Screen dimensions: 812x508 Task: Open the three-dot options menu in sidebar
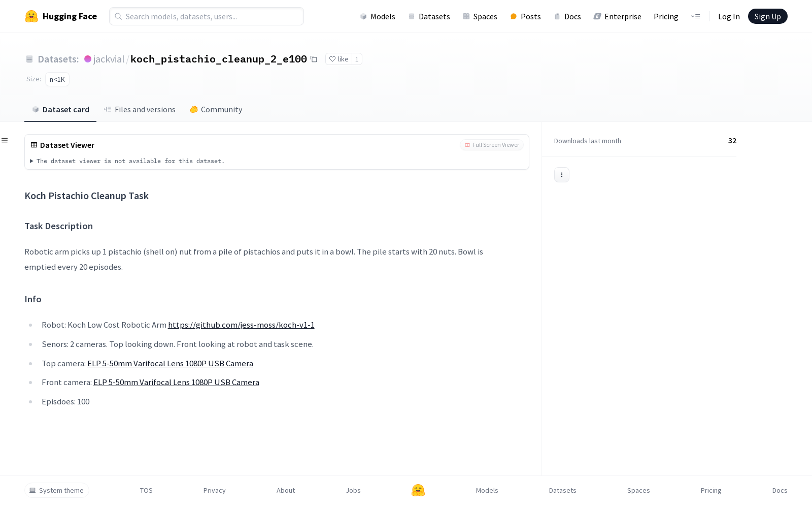pyautogui.click(x=562, y=175)
